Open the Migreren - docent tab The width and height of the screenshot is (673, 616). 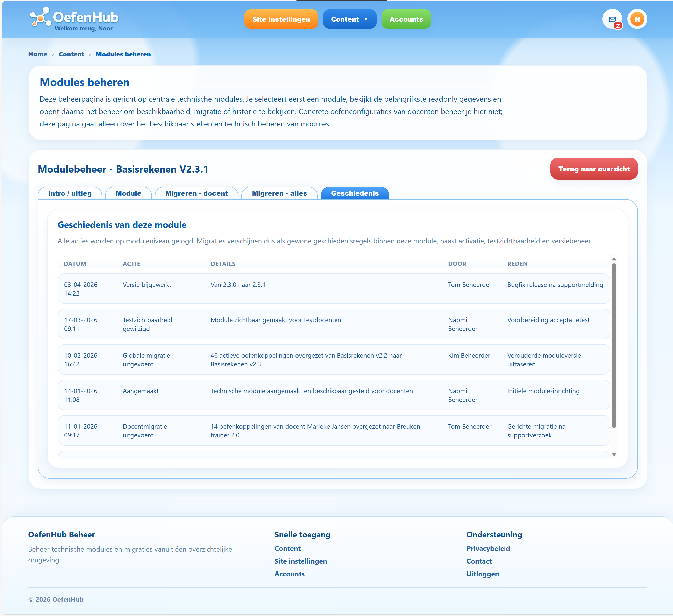click(x=196, y=193)
